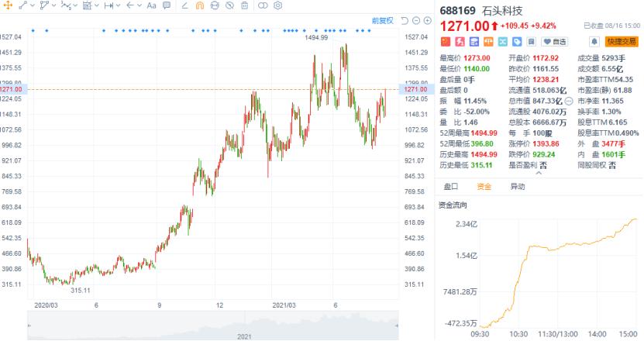Switch to the 异动 tab
The height and width of the screenshot is (341, 644).
tap(517, 187)
